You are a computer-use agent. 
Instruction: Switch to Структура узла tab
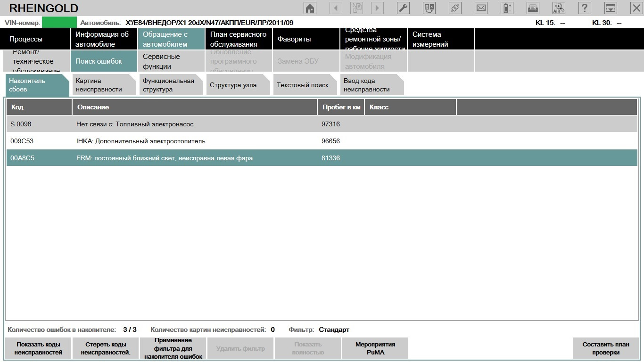point(238,85)
